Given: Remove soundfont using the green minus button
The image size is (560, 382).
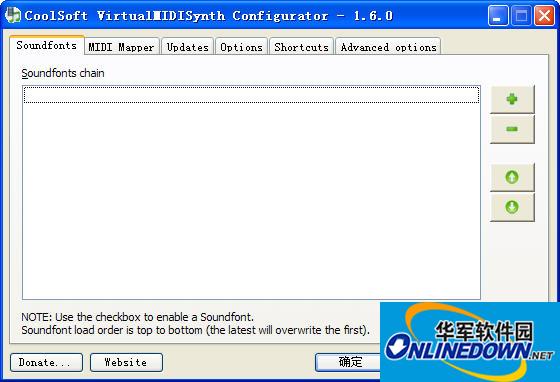Looking at the screenshot, I should (x=512, y=129).
